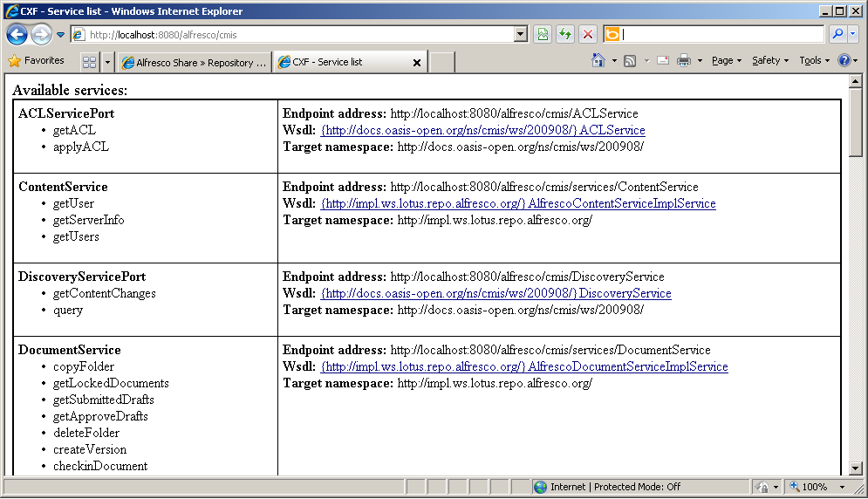Click the browser Forward arrow button
The width and height of the screenshot is (868, 499).
click(x=41, y=34)
